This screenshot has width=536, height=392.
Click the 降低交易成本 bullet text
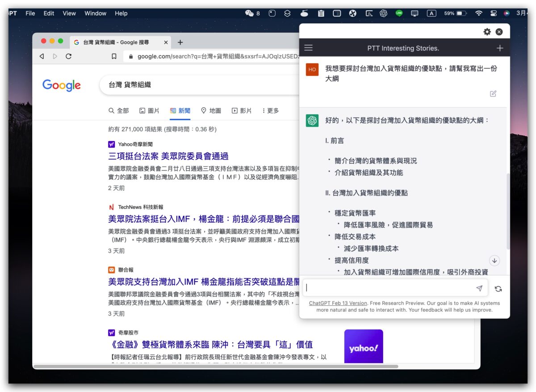(x=355, y=237)
